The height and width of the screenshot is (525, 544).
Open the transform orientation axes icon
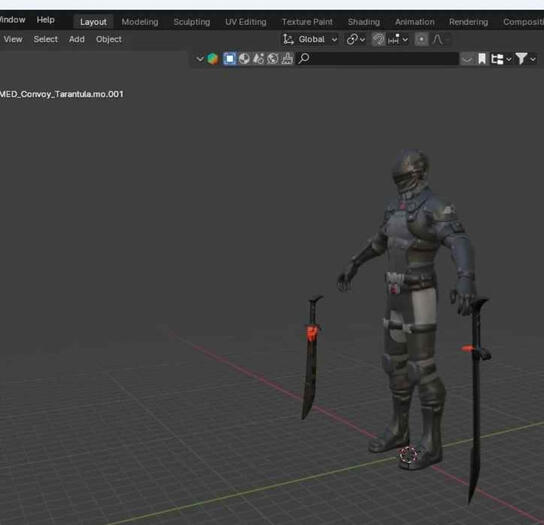[288, 39]
